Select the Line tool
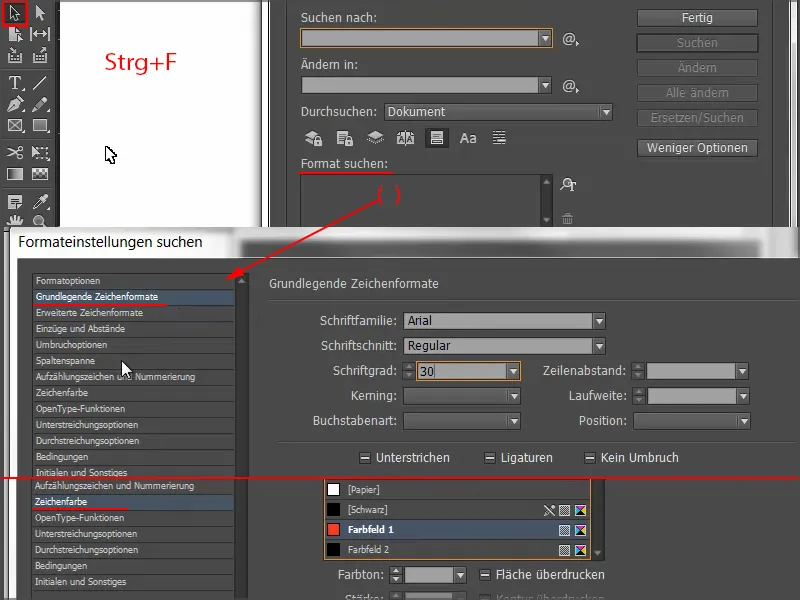The height and width of the screenshot is (600, 800). (40, 83)
